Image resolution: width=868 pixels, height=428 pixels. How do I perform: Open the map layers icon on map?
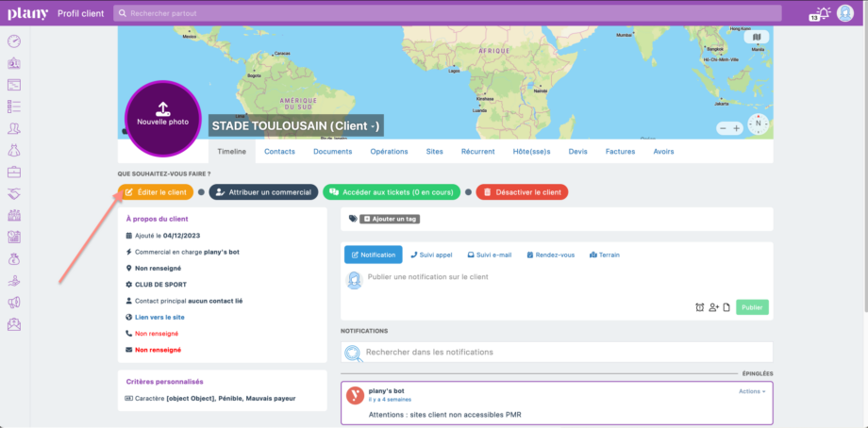coord(758,38)
